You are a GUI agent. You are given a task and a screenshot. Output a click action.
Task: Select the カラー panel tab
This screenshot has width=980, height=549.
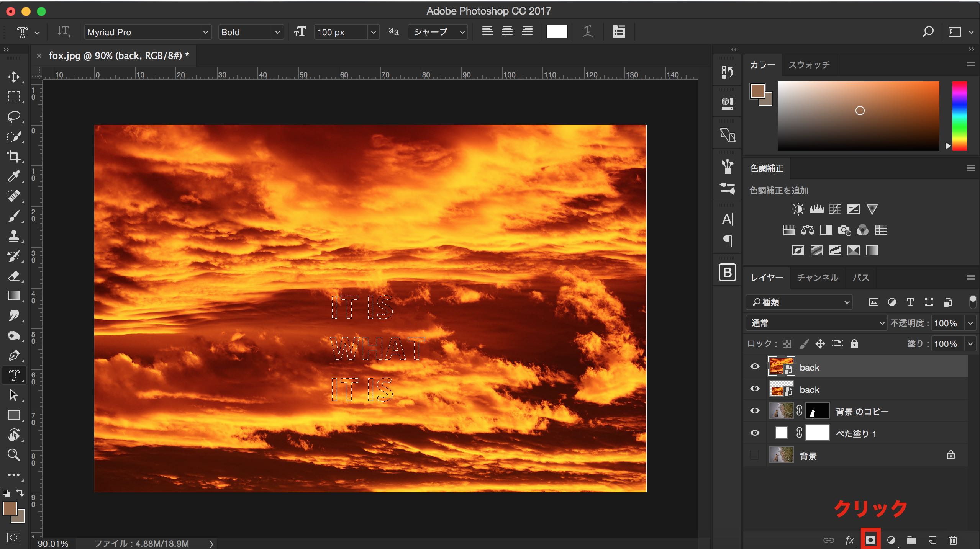(x=762, y=65)
